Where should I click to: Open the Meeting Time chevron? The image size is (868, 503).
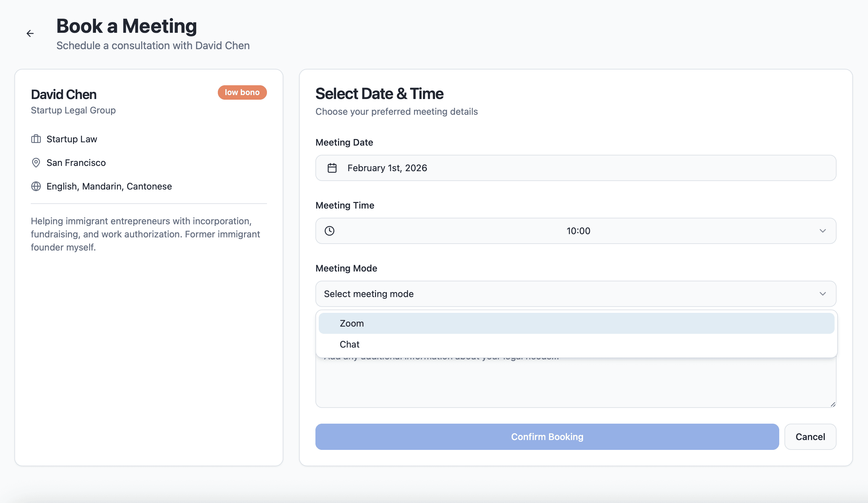pos(822,231)
